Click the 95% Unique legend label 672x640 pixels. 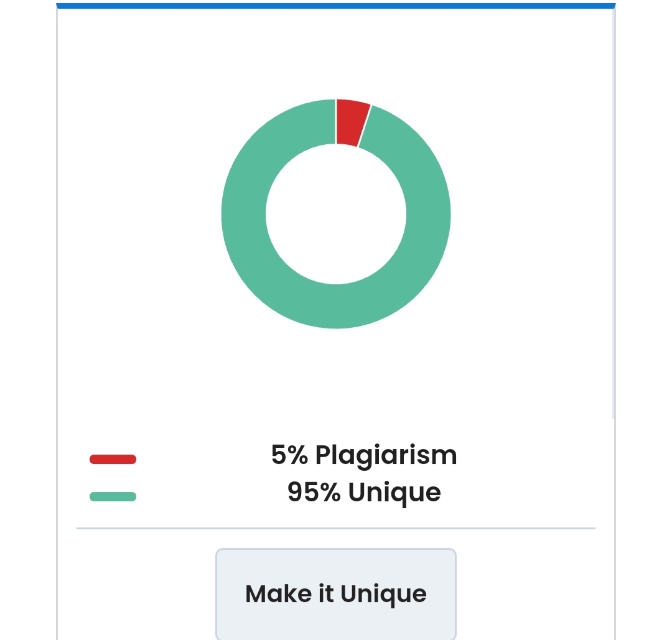coord(364,493)
